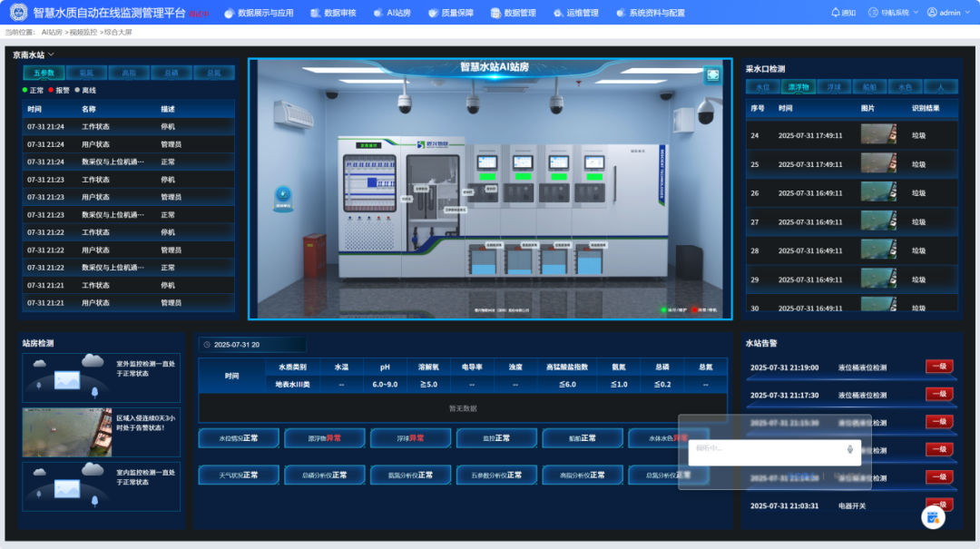Click the fullscreen icon in AI站房 view
The width and height of the screenshot is (980, 549).
click(713, 75)
